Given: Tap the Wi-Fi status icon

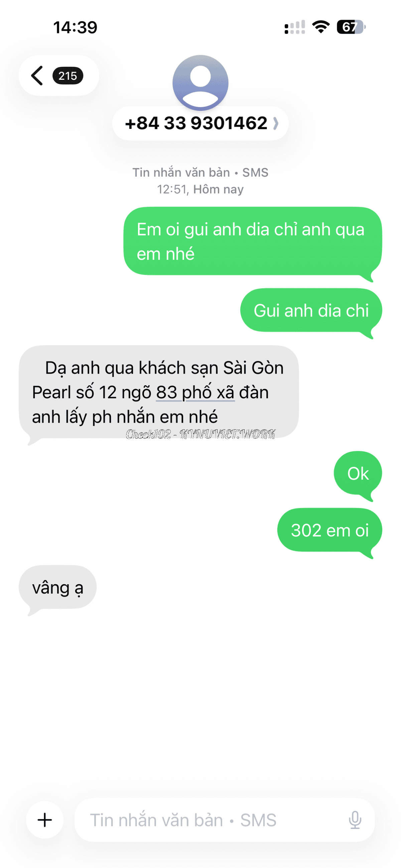Looking at the screenshot, I should pos(321,27).
